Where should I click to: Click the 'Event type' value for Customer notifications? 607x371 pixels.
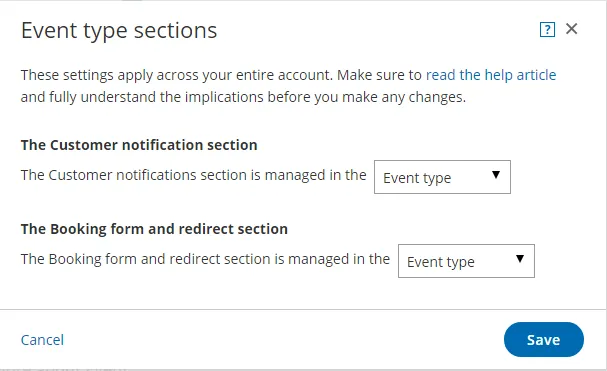coord(417,178)
